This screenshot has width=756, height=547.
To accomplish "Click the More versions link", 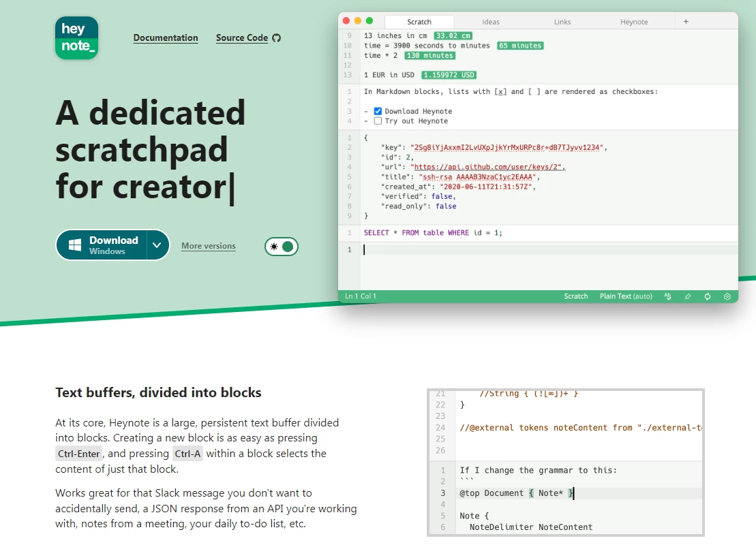I will pos(209,246).
